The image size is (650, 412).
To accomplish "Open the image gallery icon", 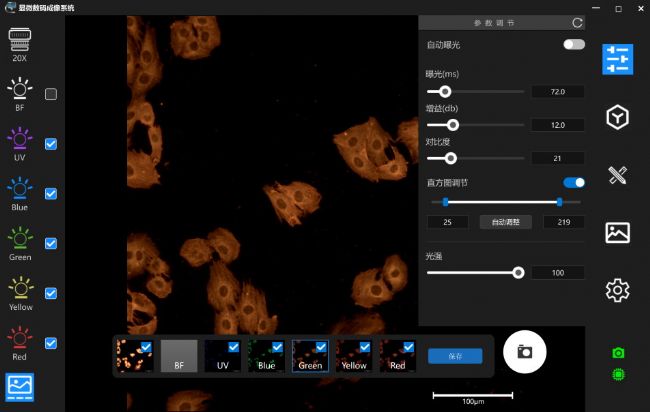I will point(617,233).
